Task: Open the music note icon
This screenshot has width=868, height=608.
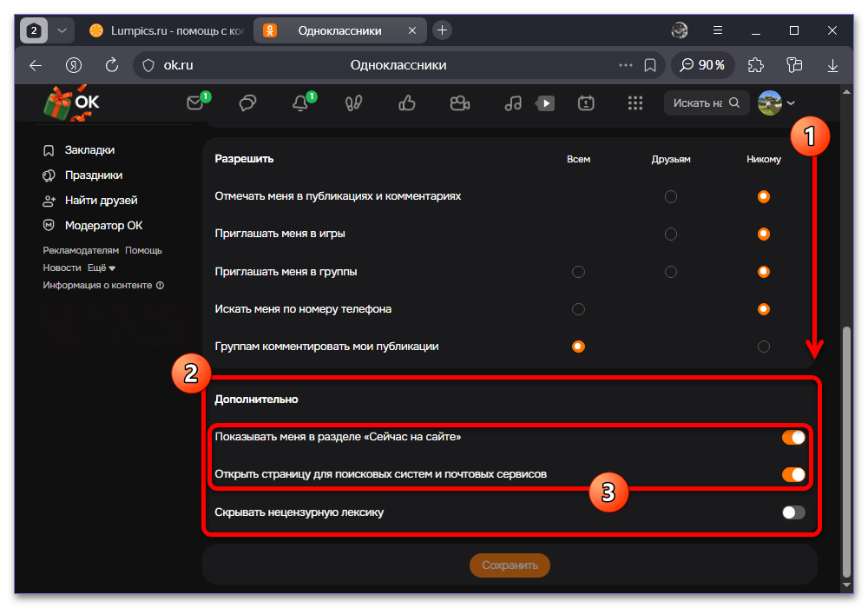Action: pyautogui.click(x=513, y=103)
